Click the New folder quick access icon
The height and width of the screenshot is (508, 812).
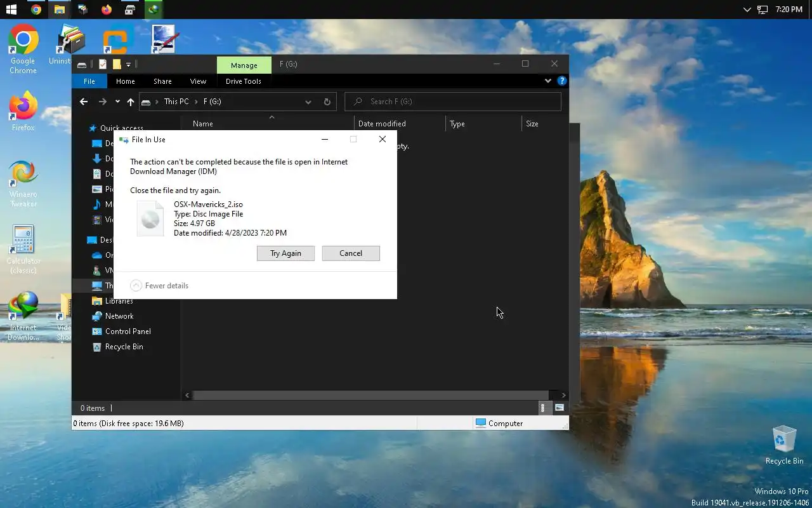tap(117, 64)
